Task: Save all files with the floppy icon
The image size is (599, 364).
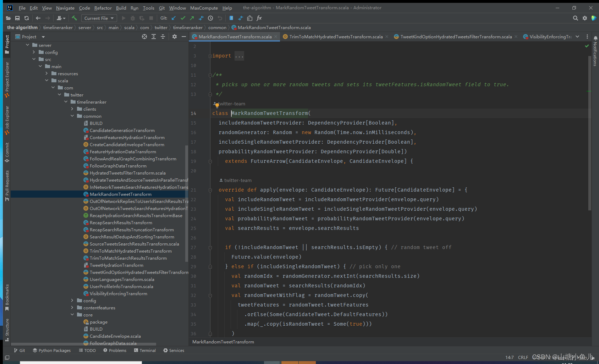Action: click(x=17, y=18)
